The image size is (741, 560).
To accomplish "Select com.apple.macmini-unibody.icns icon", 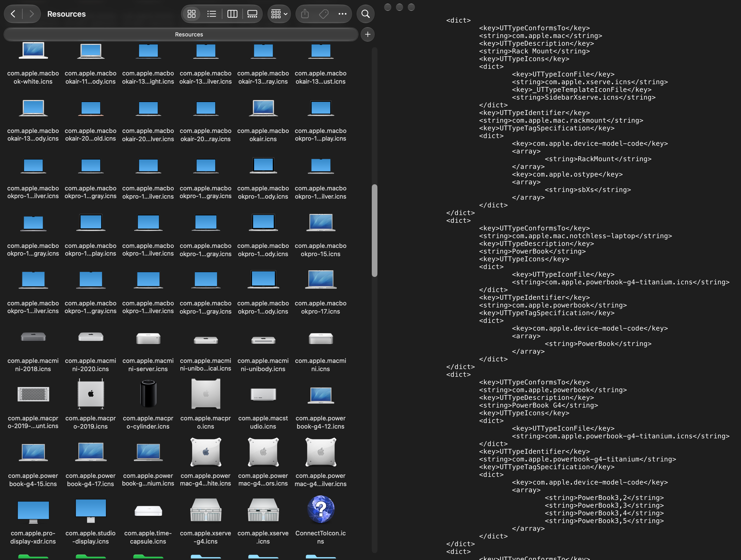I will coord(263,340).
